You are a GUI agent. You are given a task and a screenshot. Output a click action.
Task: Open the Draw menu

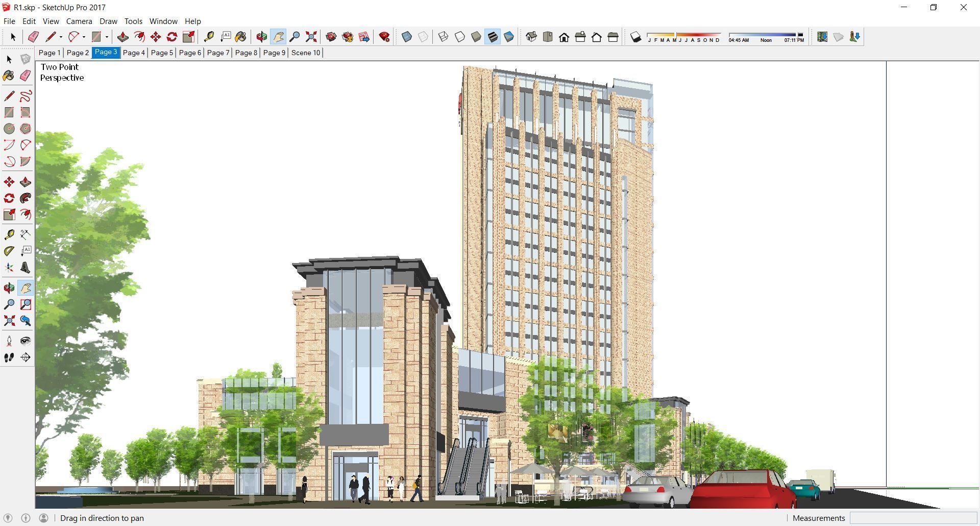(108, 21)
